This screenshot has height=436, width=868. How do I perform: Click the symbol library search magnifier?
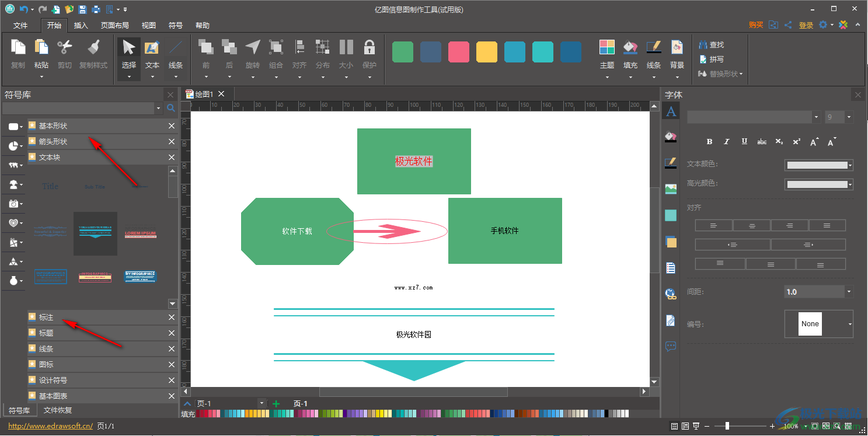click(171, 108)
